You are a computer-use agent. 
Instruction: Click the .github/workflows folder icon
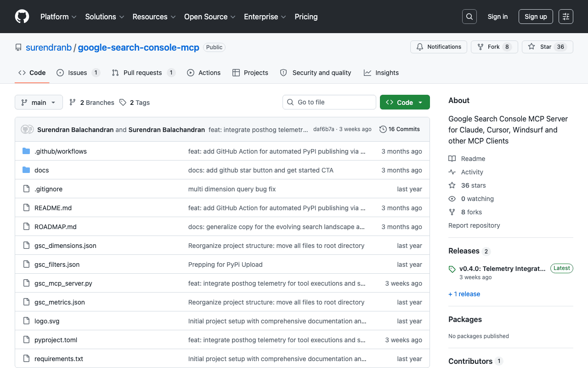click(26, 151)
